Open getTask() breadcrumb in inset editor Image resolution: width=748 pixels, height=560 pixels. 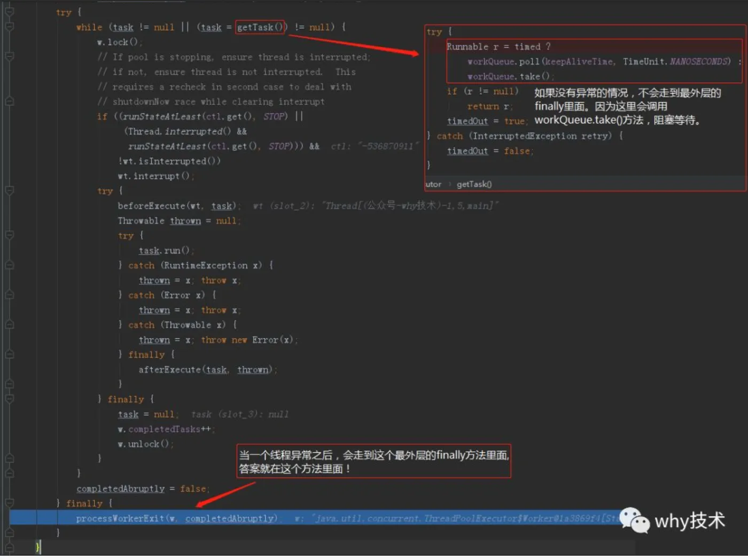tap(474, 184)
